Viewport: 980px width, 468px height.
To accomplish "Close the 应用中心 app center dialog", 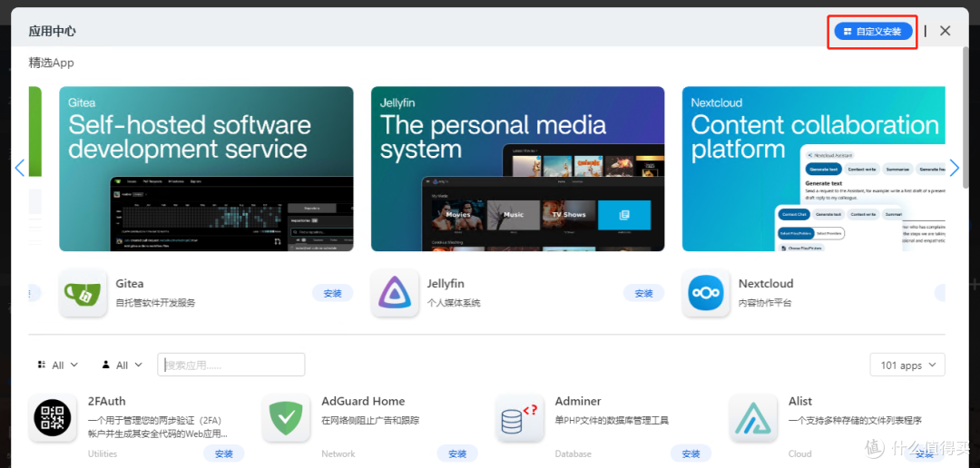I will 945,31.
